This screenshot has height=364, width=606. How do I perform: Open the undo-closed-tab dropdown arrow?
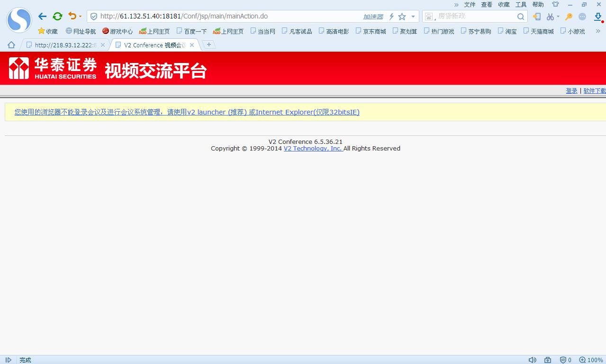point(80,17)
